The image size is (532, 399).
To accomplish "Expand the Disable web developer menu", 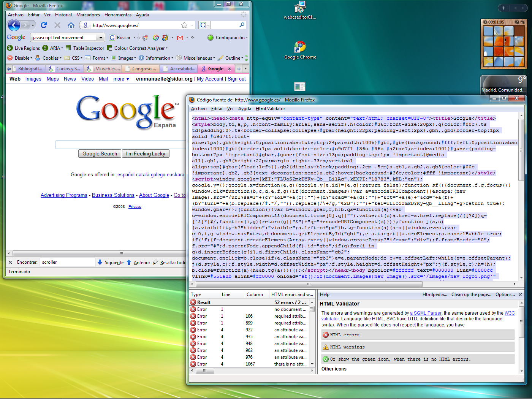I will [20, 58].
